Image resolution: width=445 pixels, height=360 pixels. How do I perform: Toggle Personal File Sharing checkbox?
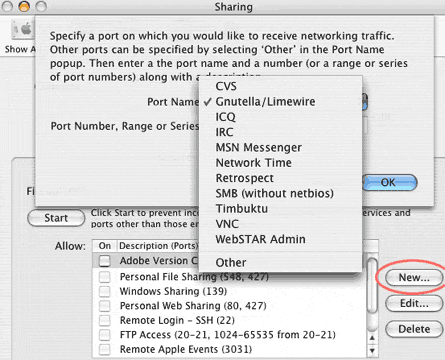point(105,277)
